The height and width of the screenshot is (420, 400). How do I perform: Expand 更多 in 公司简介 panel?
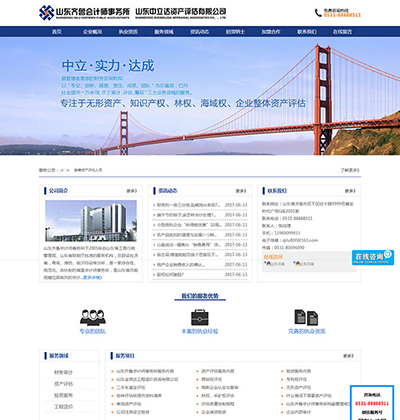(132, 191)
